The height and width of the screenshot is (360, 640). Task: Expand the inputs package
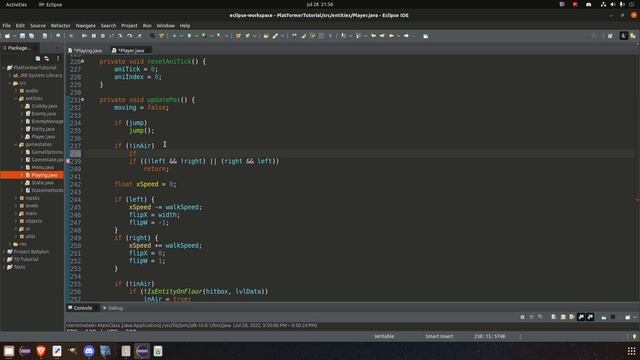pos(16,198)
